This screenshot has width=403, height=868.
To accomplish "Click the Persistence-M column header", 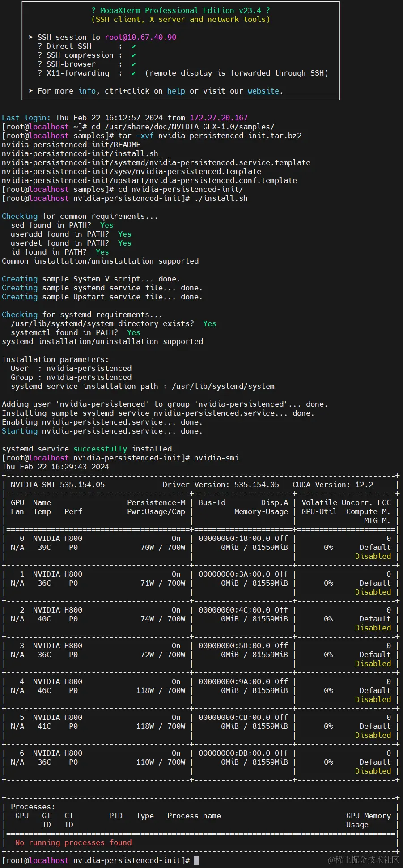I will coord(156,502).
